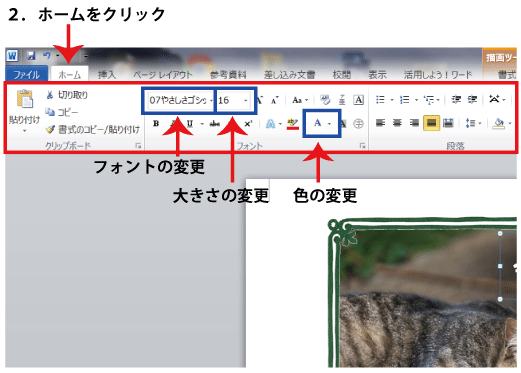
Task: Apply the paragraph shading paint bucket
Action: click(499, 123)
